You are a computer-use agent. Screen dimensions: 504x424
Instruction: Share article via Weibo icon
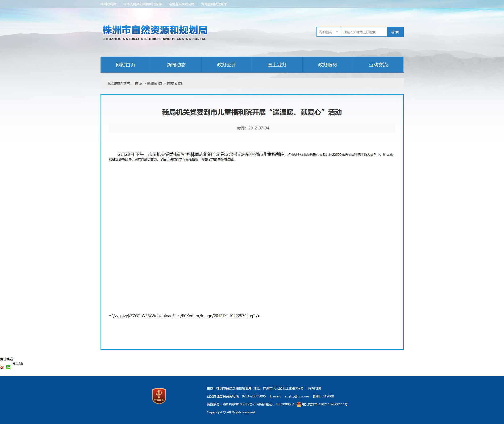pyautogui.click(x=2, y=367)
